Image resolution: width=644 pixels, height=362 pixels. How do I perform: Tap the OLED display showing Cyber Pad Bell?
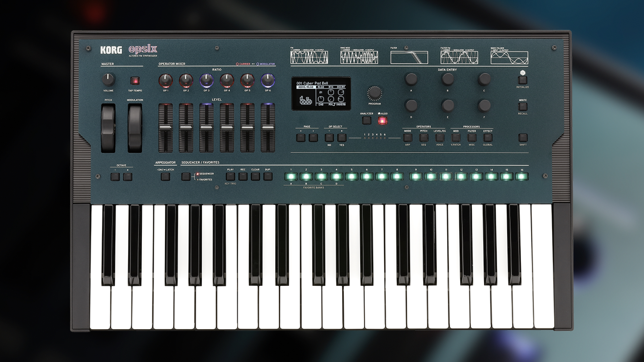(x=321, y=94)
